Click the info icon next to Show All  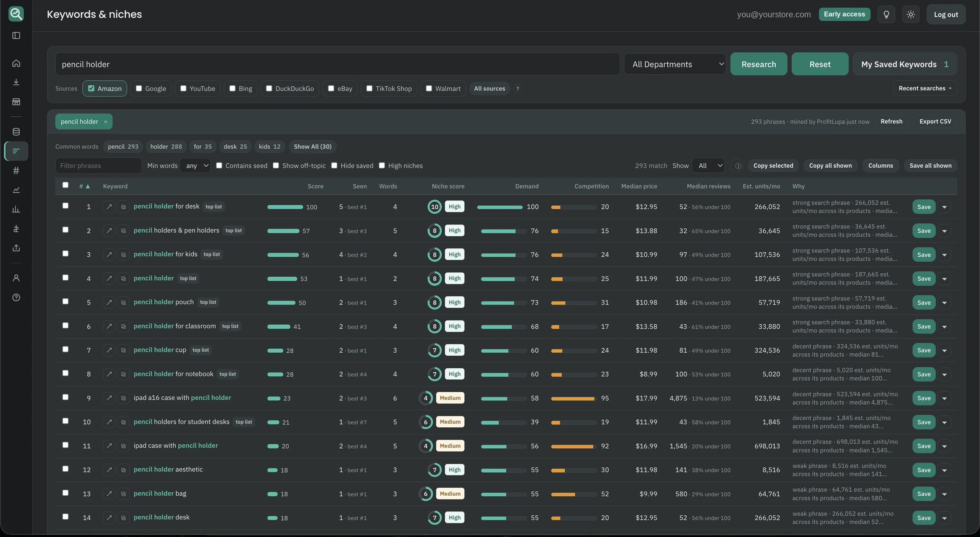738,166
